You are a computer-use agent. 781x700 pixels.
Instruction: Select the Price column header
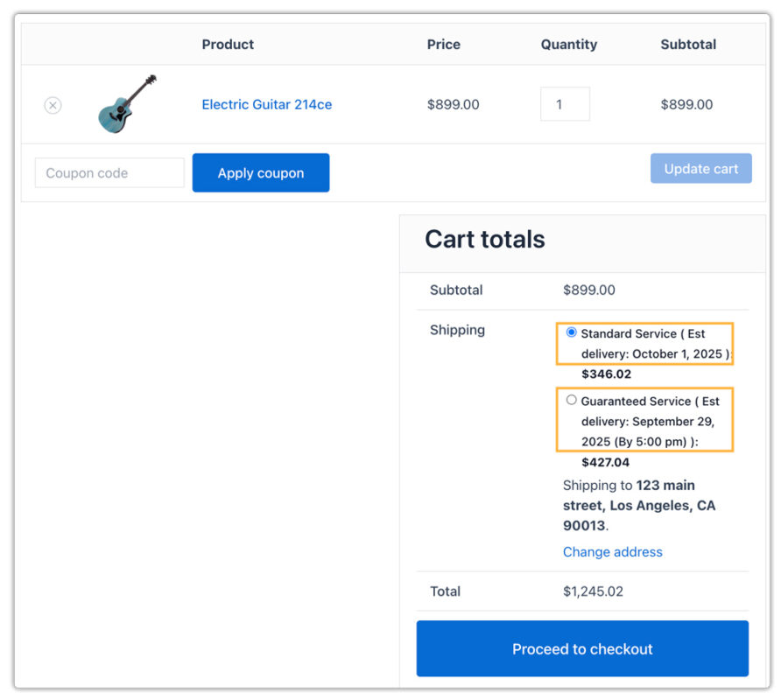tap(444, 44)
